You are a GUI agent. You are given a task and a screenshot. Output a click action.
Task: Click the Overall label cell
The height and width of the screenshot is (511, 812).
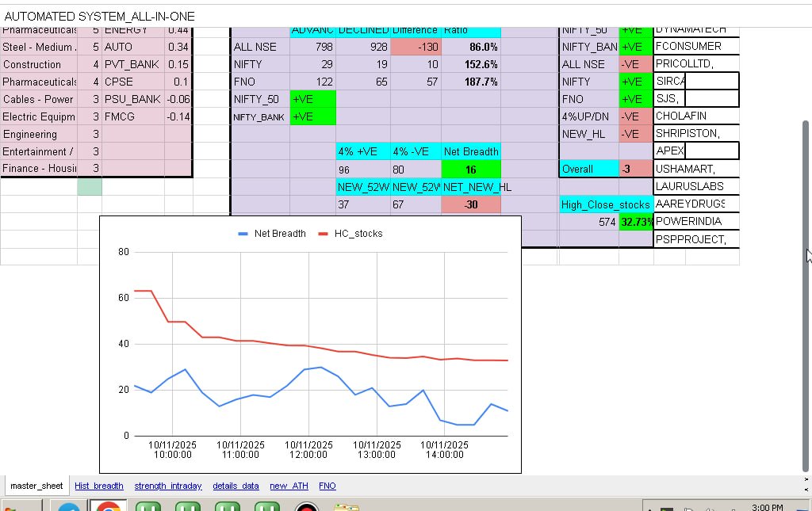(x=589, y=169)
